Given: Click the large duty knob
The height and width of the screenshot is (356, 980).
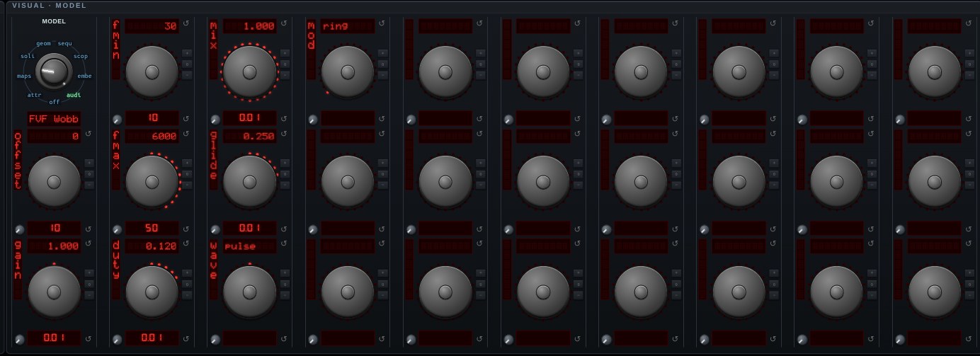Looking at the screenshot, I should point(152,292).
